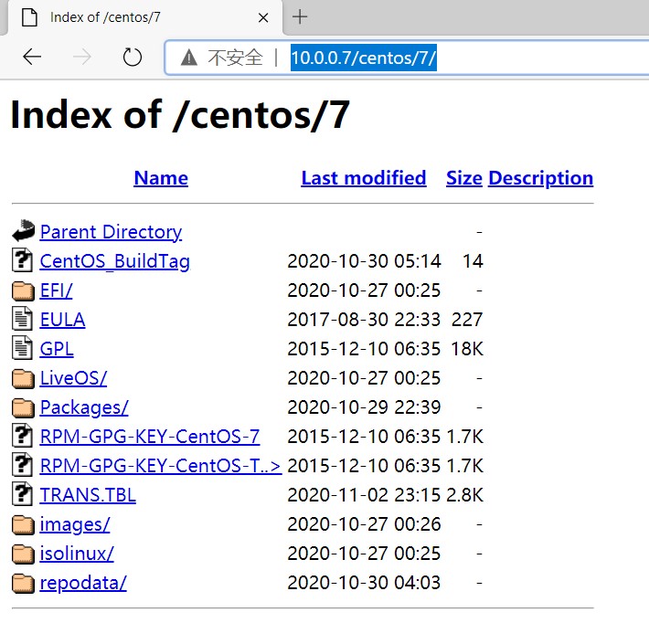Viewport: 649px width, 644px height.
Task: Click the not-secure warning triangle icon
Action: pos(189,58)
